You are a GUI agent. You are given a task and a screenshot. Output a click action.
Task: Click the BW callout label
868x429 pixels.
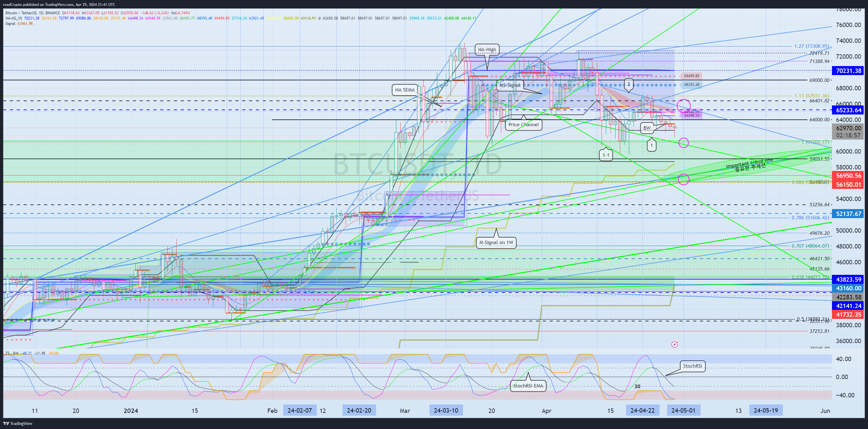pyautogui.click(x=647, y=128)
